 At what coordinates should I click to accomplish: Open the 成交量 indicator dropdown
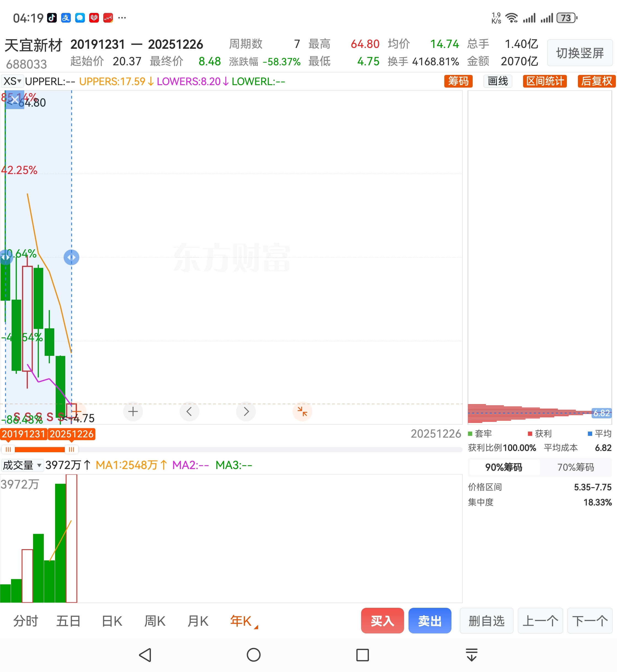[x=22, y=465]
